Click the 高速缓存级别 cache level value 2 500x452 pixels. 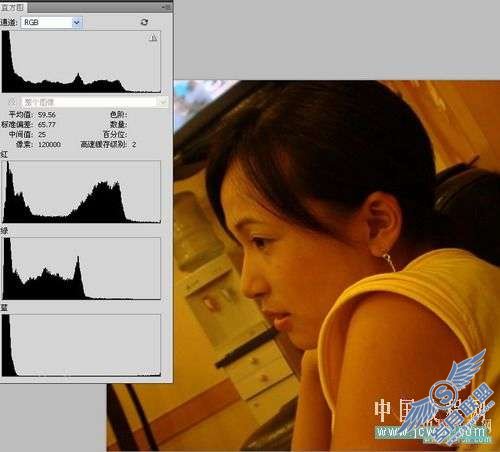(x=134, y=145)
